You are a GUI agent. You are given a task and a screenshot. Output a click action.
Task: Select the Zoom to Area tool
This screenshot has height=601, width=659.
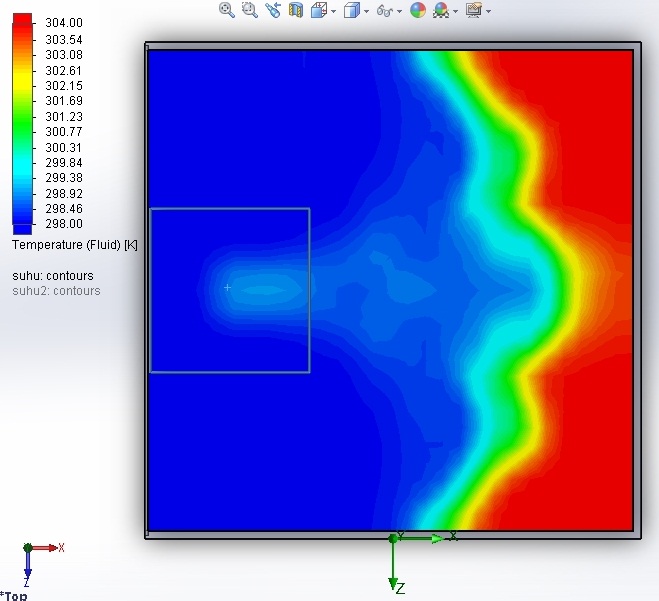[250, 10]
